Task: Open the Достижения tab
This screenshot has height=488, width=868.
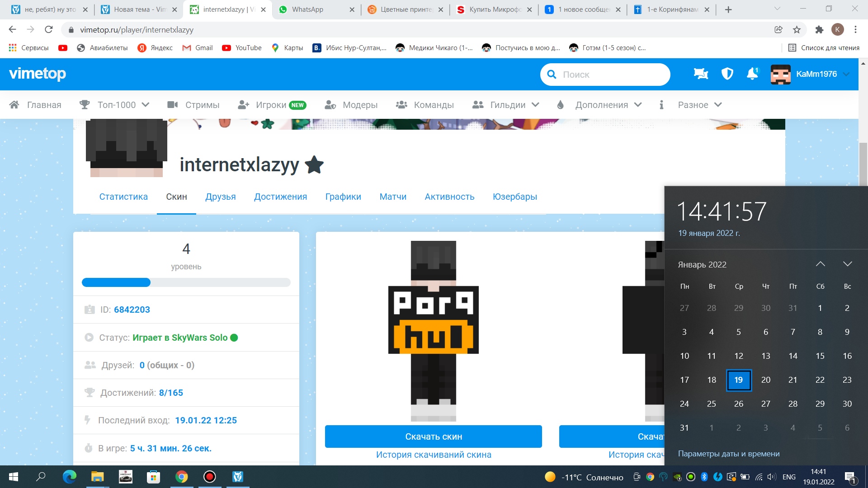Action: 280,197
